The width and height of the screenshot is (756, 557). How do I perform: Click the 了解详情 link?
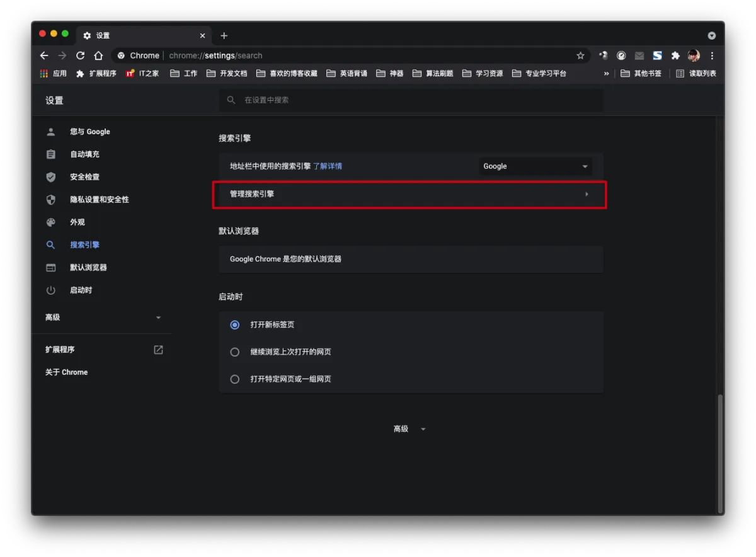coord(328,166)
